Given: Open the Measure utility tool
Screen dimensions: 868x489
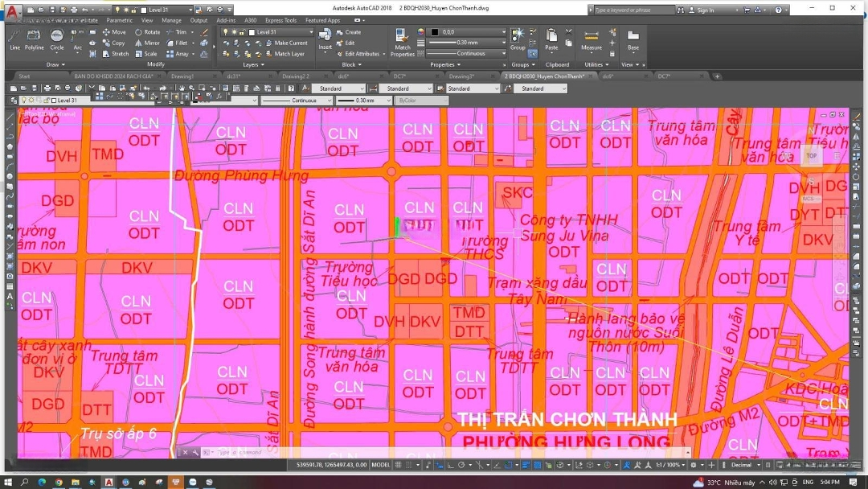Looking at the screenshot, I should pyautogui.click(x=592, y=40).
